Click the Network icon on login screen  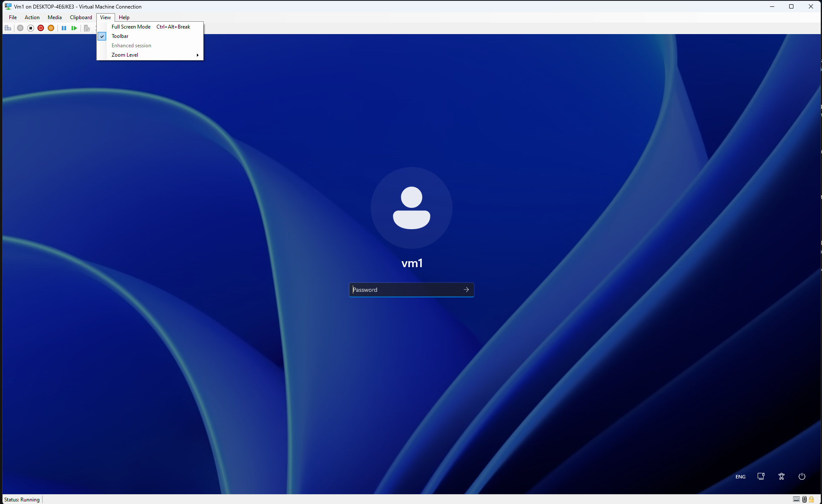click(x=761, y=476)
